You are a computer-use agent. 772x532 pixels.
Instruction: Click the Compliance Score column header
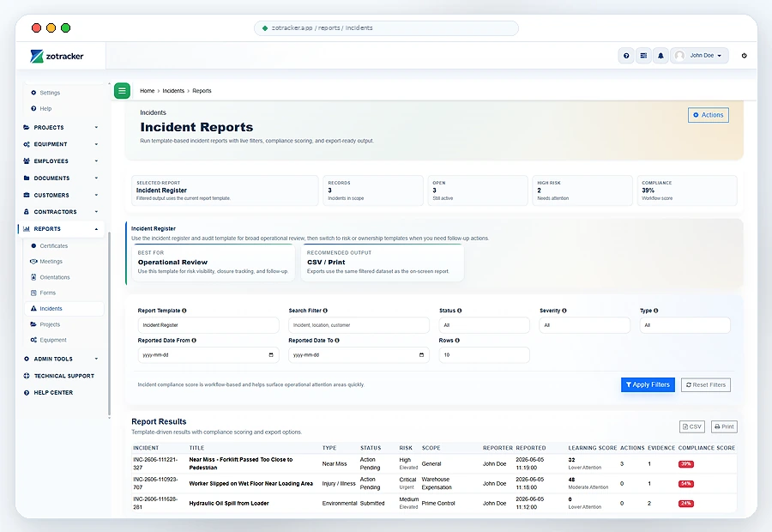click(x=707, y=448)
